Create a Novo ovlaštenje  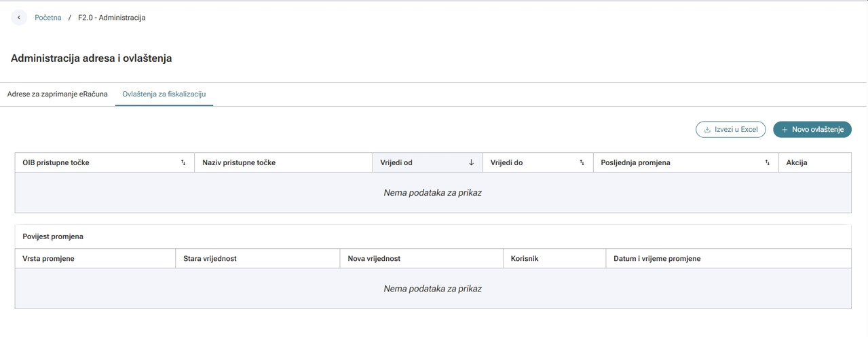pos(812,129)
